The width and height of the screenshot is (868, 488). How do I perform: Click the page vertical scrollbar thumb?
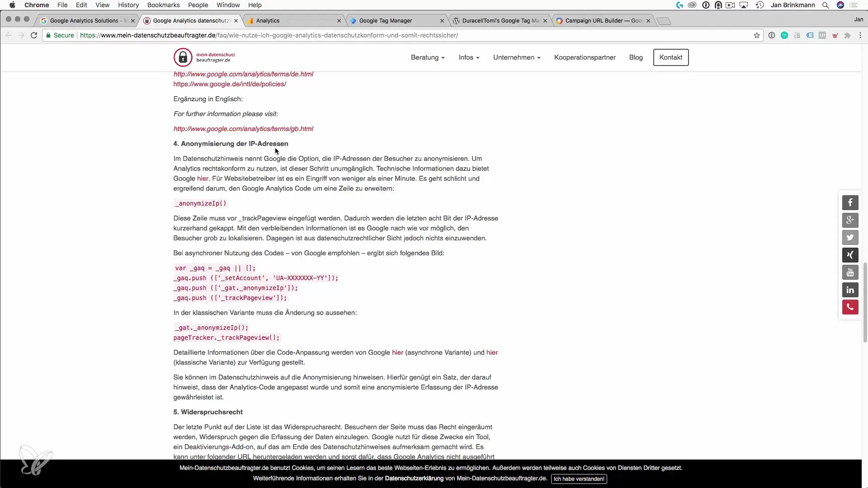(x=865, y=303)
